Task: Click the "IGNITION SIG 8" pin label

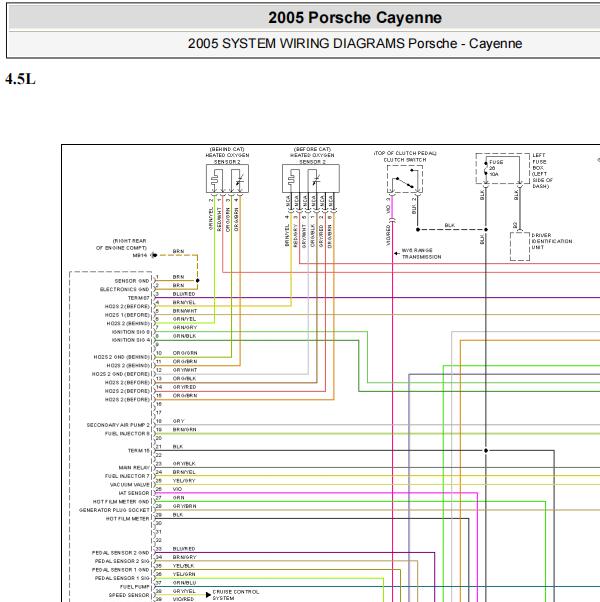Action: pos(131,332)
